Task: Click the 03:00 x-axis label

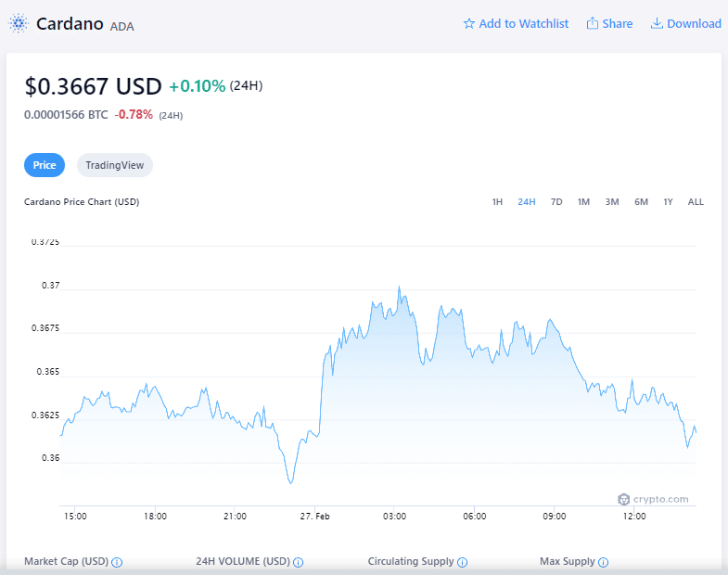Action: 395,516
